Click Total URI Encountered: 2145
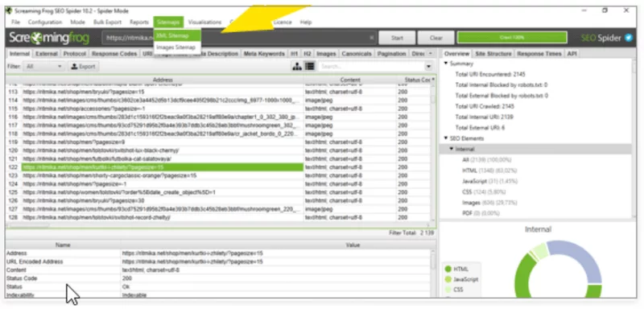This screenshot has height=309, width=644. (x=490, y=74)
